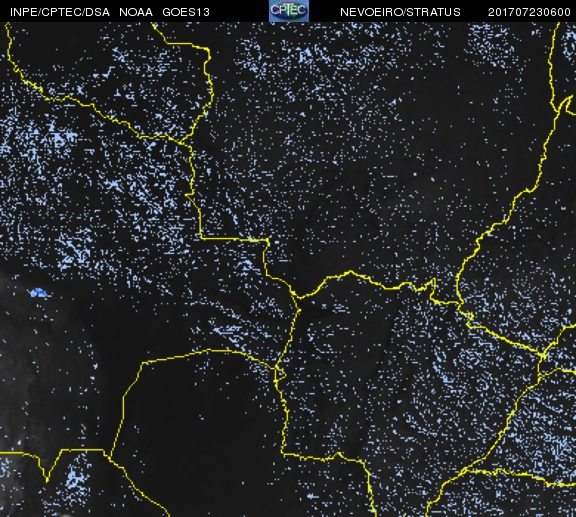
Task: Select the INPE/CPTEC/DSA header text
Action: 60,12
